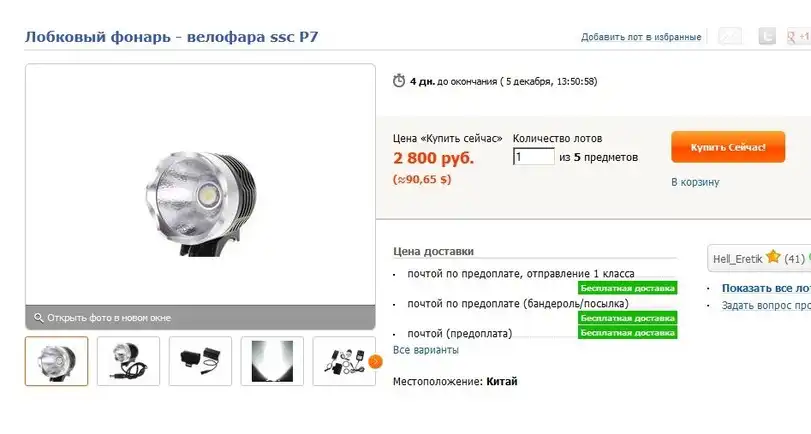Click the email share icon
This screenshot has width=811, height=434.
click(x=730, y=36)
